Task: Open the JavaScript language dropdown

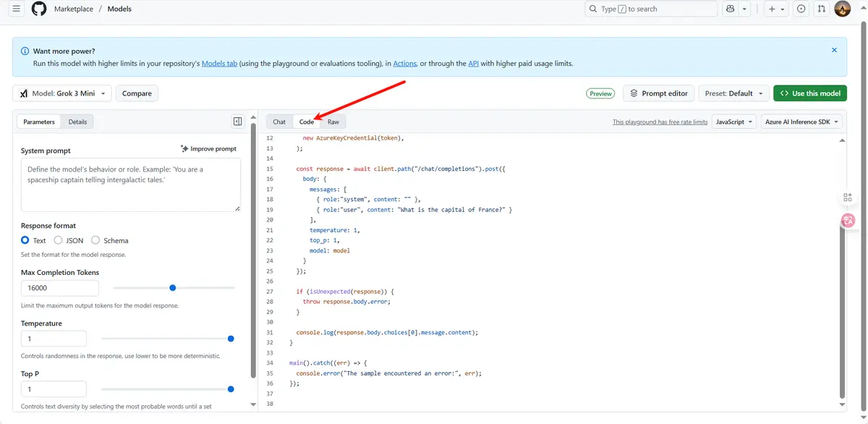Action: pyautogui.click(x=734, y=122)
